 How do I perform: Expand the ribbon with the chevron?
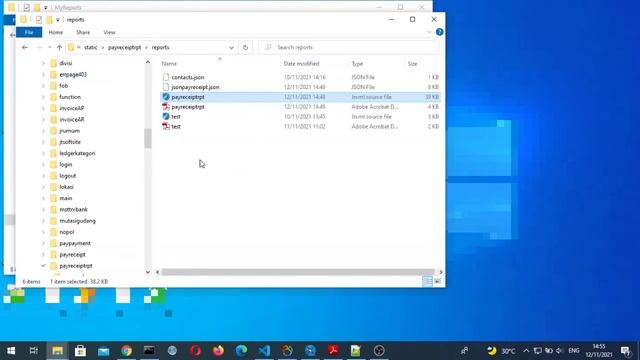coord(429,32)
